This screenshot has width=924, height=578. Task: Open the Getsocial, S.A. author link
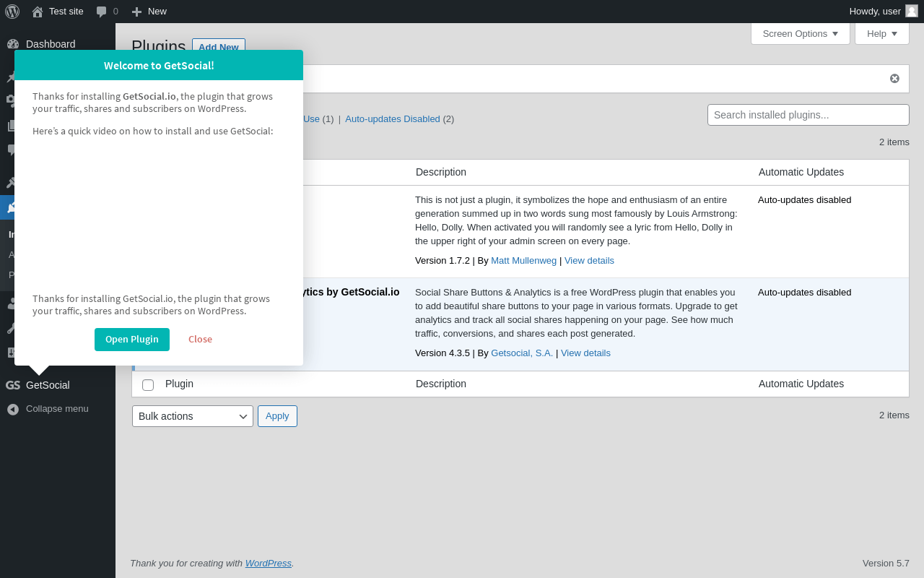(x=522, y=353)
